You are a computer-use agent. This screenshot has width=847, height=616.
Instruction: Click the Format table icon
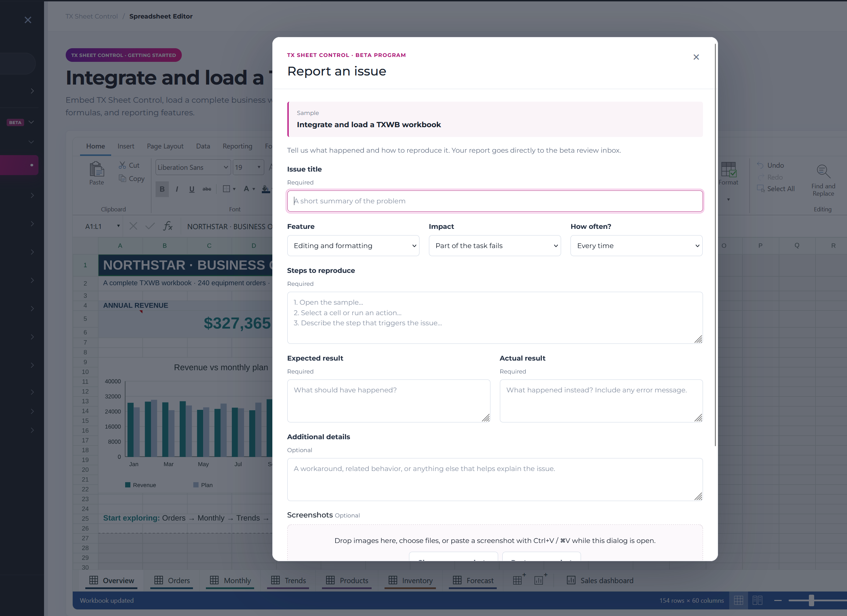(728, 169)
